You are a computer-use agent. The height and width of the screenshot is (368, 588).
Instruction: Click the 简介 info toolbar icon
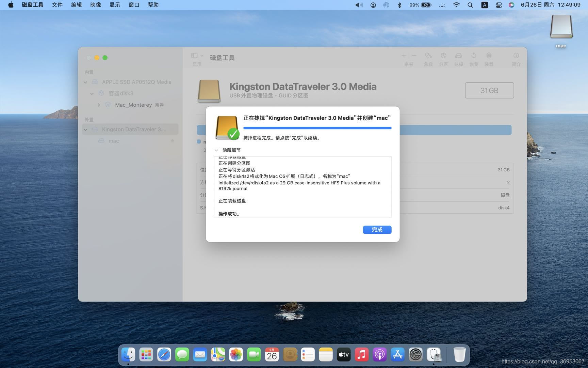click(516, 56)
